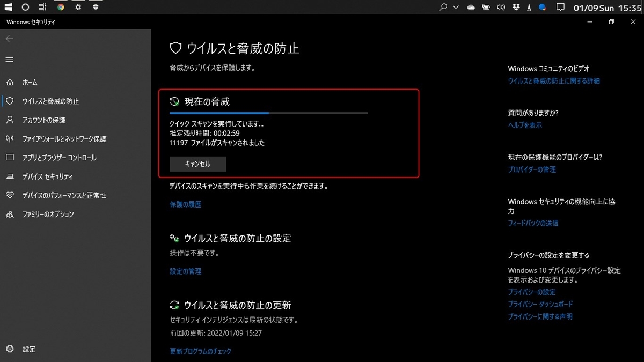Click the OneDrive cloud tray icon
The width and height of the screenshot is (644, 362).
[x=471, y=8]
